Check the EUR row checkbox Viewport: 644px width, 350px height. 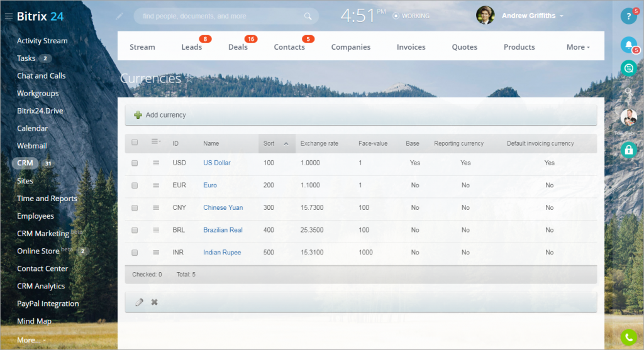tap(135, 185)
